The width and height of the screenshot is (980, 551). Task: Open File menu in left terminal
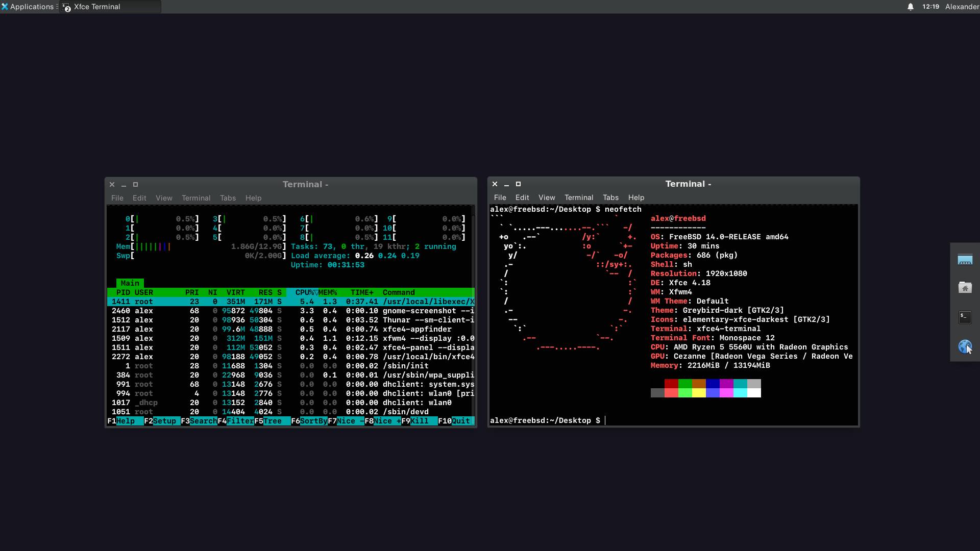[117, 198]
